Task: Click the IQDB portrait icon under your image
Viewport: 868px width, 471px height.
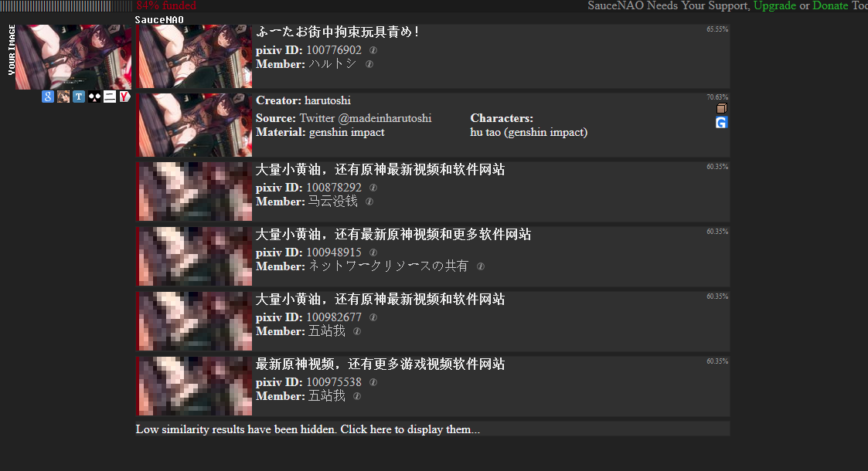Action: pyautogui.click(x=63, y=97)
